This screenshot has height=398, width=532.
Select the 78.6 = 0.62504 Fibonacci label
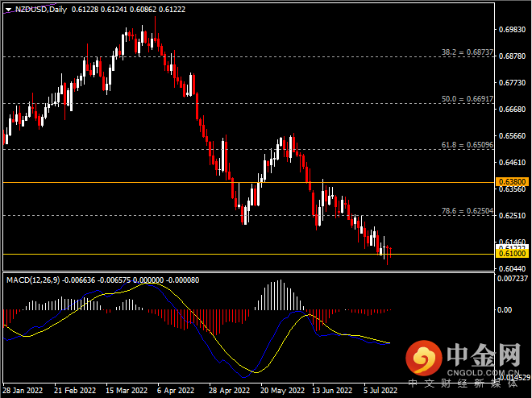468,211
